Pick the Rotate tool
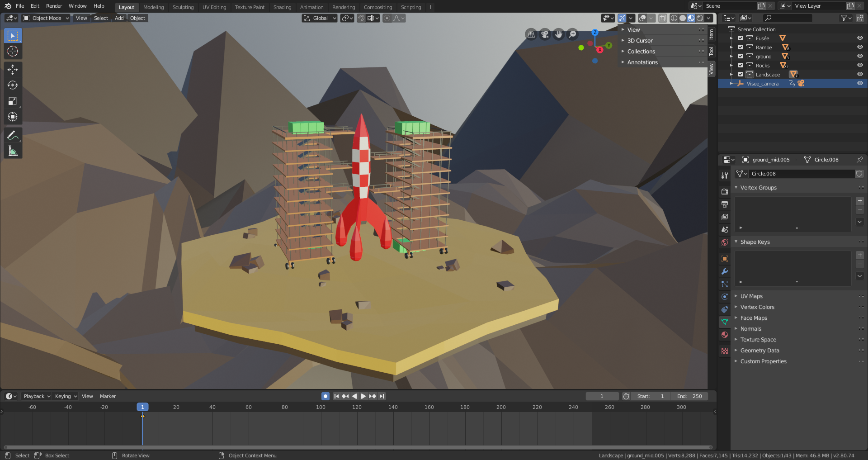Image resolution: width=868 pixels, height=460 pixels. click(13, 85)
